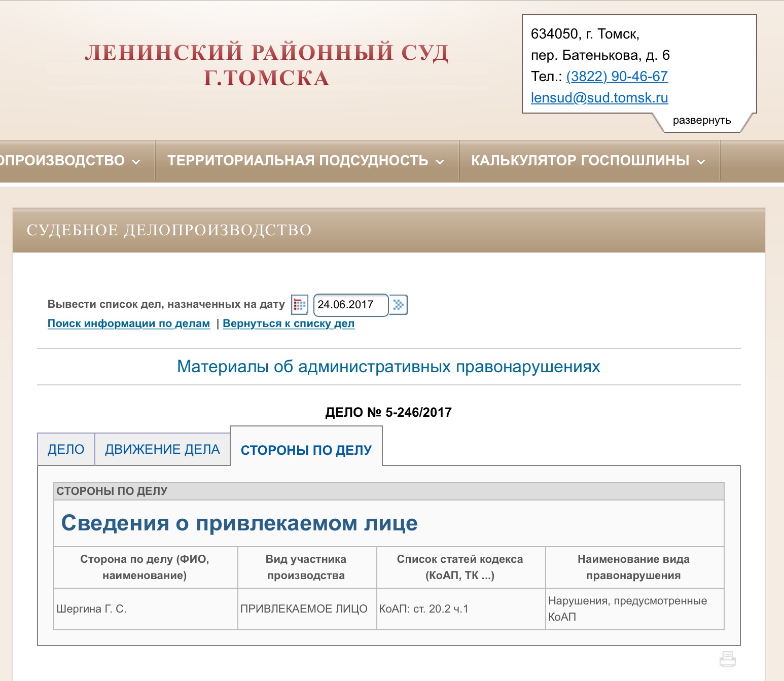
Task: Click the Судебное делопроизводство section title
Action: (169, 230)
